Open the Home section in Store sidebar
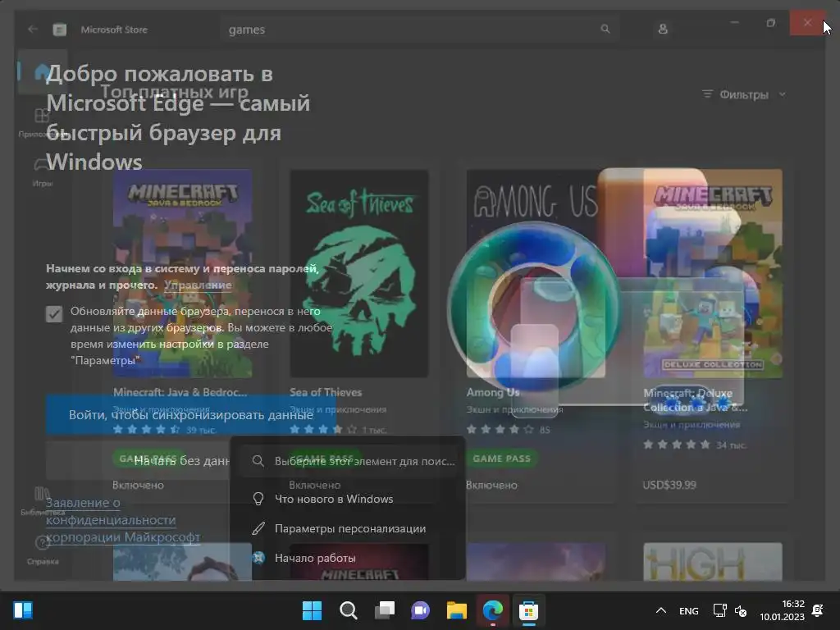 42,72
